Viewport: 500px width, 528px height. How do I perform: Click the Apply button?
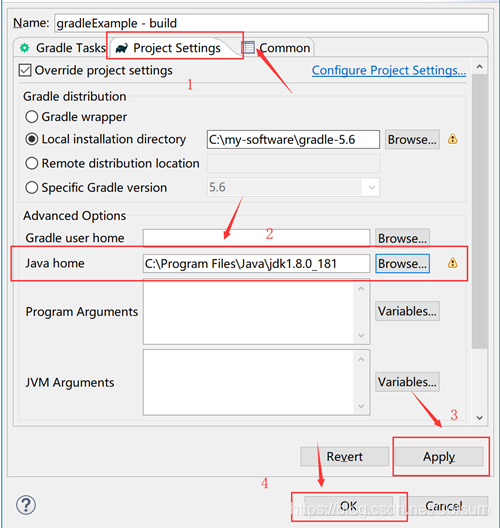[x=439, y=457]
